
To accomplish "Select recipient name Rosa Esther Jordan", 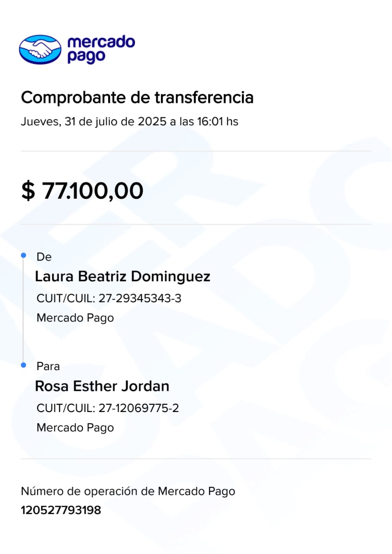I will [x=102, y=386].
